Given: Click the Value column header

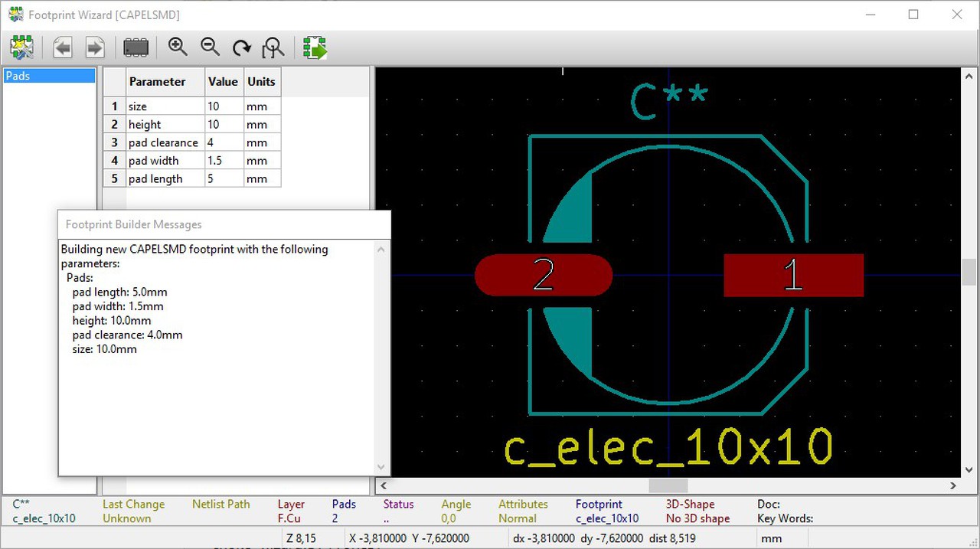Looking at the screenshot, I should click(224, 82).
